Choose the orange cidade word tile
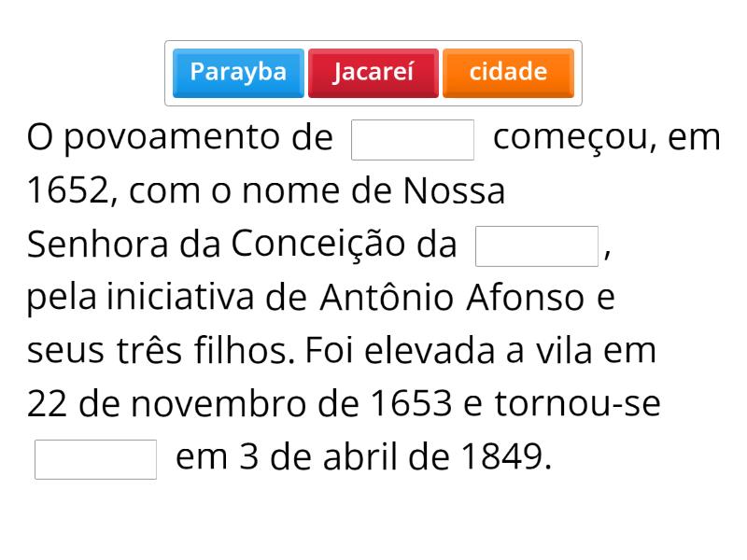The width and height of the screenshot is (747, 560). 508,73
